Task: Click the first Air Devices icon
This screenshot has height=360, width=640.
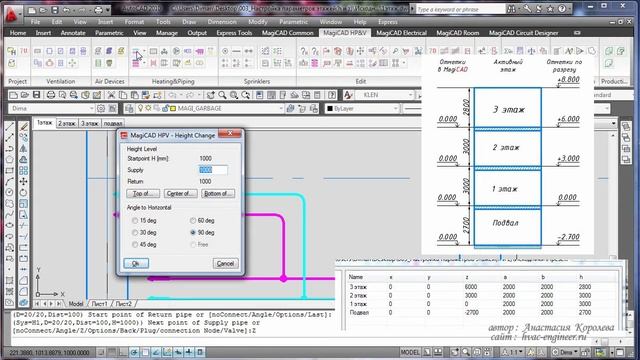Action: tap(98, 51)
